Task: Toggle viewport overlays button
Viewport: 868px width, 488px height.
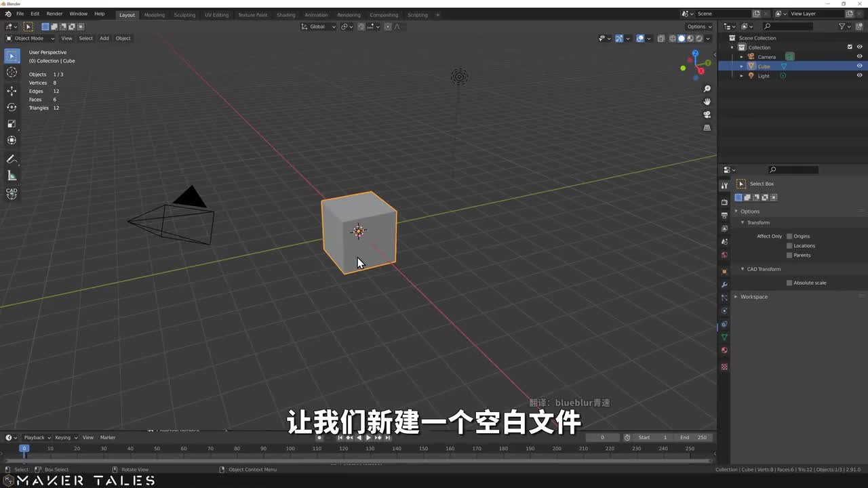Action: [x=640, y=39]
